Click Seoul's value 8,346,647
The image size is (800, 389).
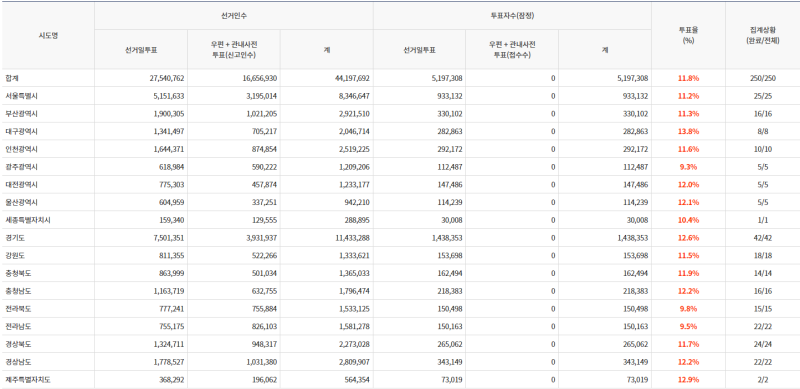pos(354,96)
